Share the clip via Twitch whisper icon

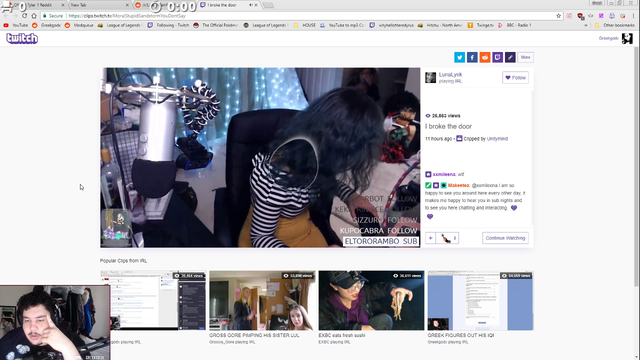pos(497,57)
